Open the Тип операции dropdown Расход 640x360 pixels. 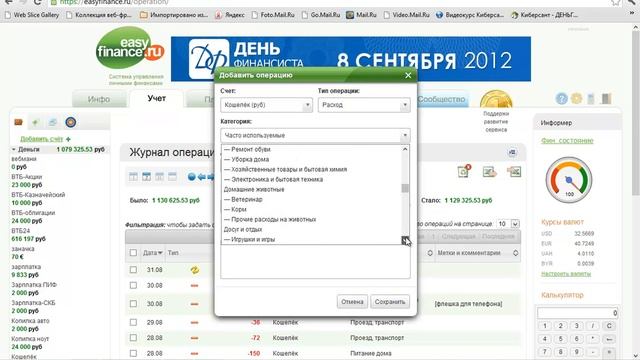[364, 105]
